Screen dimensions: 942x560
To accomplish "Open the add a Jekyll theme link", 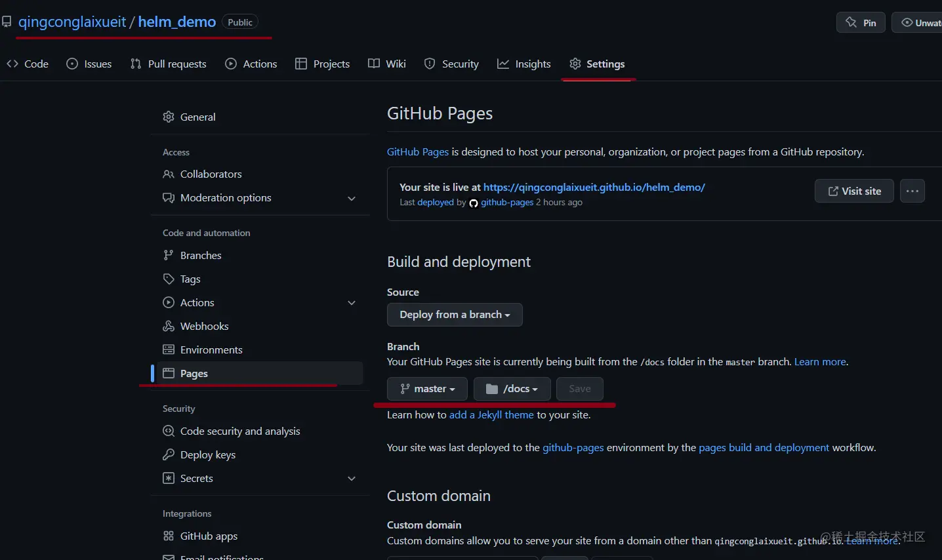I will (x=491, y=414).
